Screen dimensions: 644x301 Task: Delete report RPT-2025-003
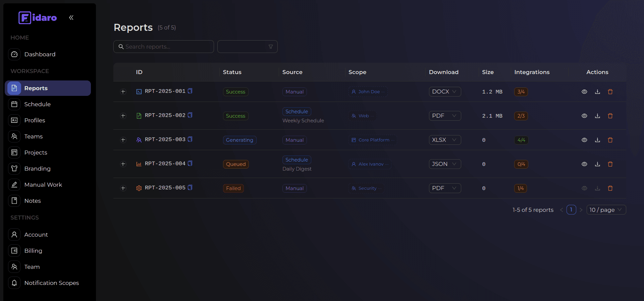(x=610, y=140)
